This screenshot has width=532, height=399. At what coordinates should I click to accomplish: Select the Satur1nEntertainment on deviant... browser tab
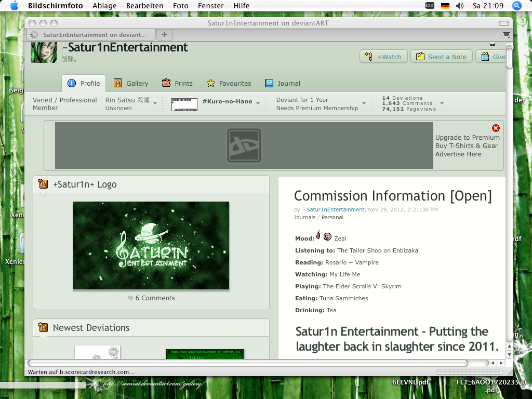tap(91, 35)
